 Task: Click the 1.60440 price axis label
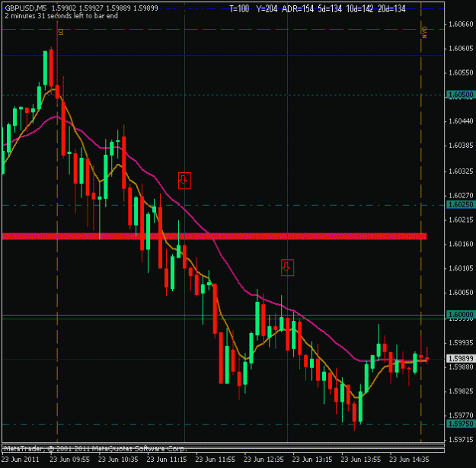(461, 121)
